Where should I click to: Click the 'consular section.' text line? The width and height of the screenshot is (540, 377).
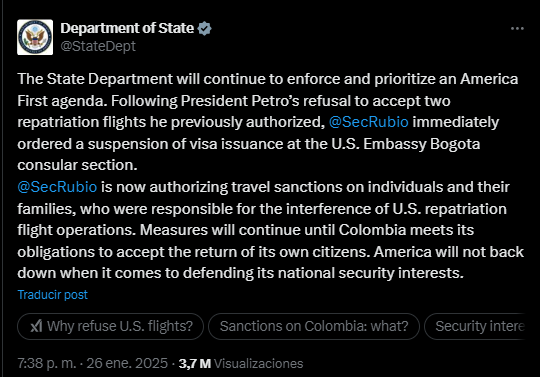coord(77,165)
